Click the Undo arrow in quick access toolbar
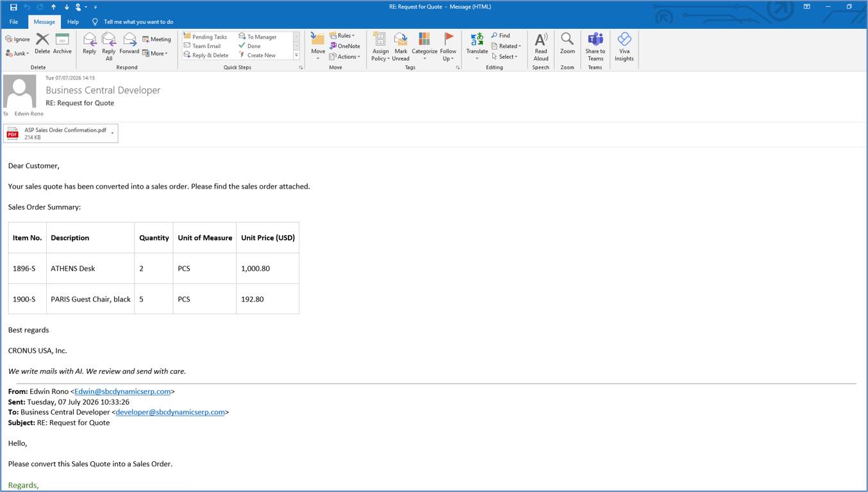The image size is (868, 492). pos(27,6)
